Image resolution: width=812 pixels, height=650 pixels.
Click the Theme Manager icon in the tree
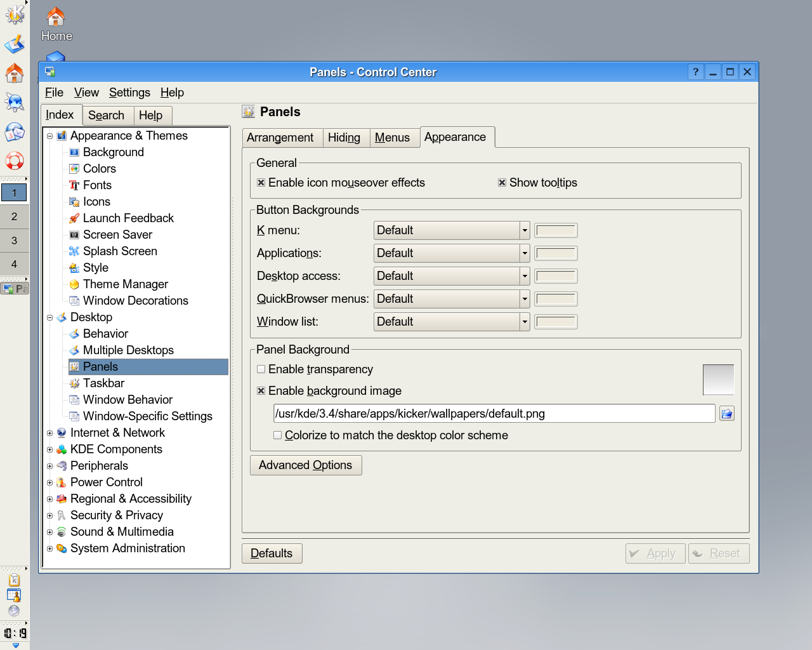coord(74,284)
